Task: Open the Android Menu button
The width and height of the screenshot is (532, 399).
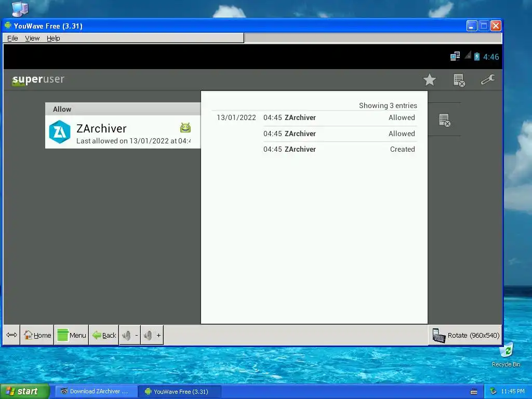Action: coord(71,335)
